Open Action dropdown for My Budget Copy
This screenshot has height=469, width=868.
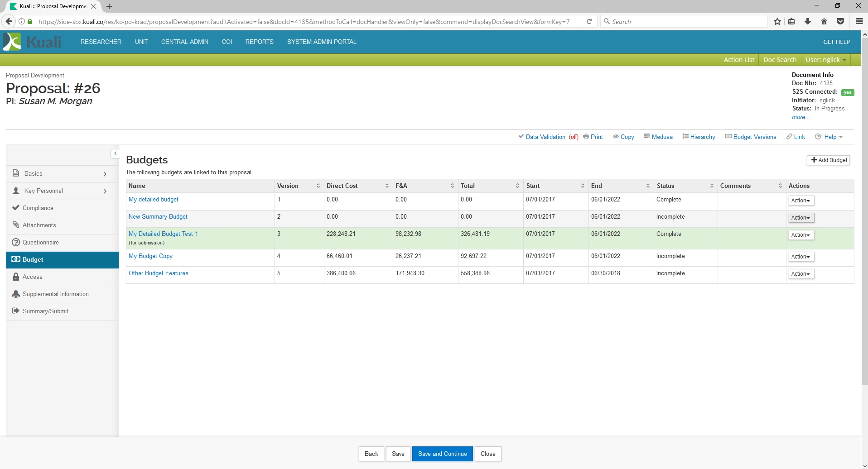(x=800, y=257)
